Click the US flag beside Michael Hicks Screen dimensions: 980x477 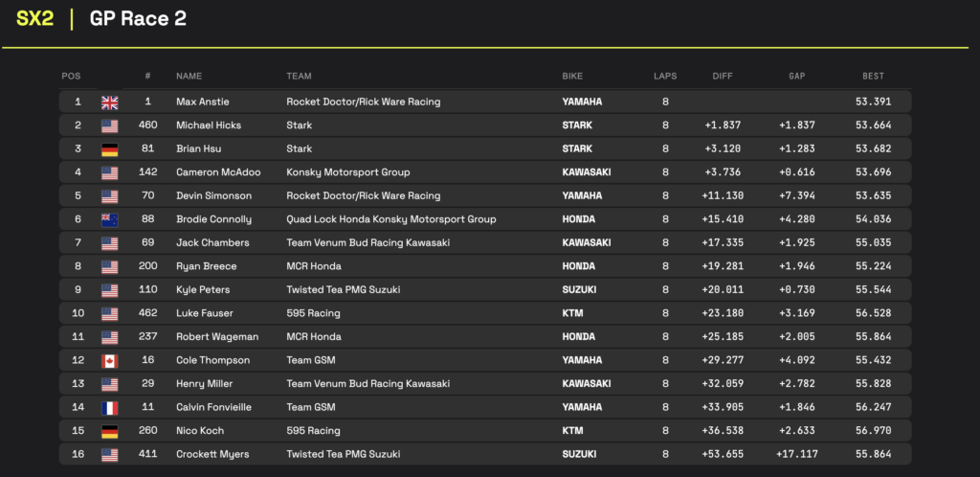(109, 126)
